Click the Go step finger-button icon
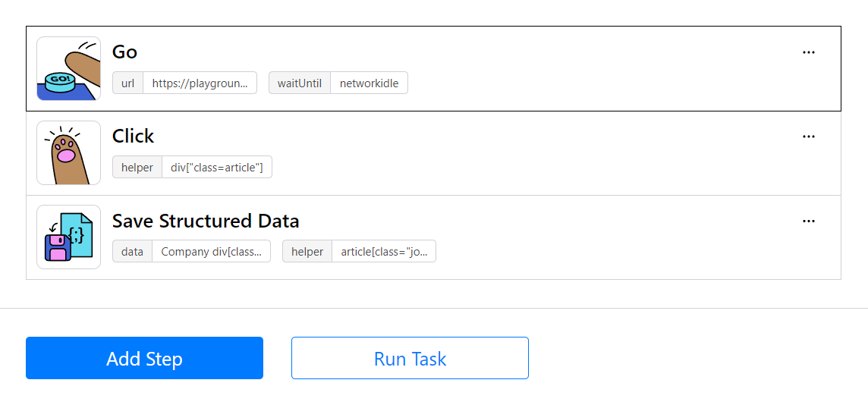868x405 pixels. 68,68
